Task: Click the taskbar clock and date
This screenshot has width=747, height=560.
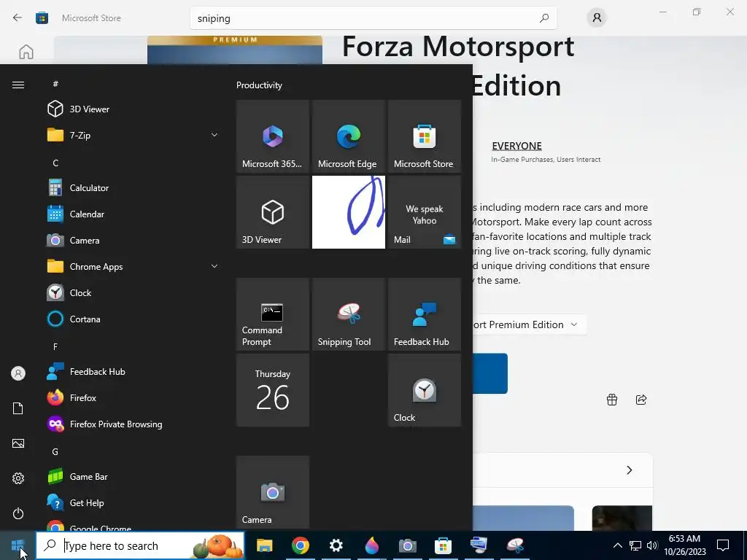Action: pyautogui.click(x=684, y=545)
